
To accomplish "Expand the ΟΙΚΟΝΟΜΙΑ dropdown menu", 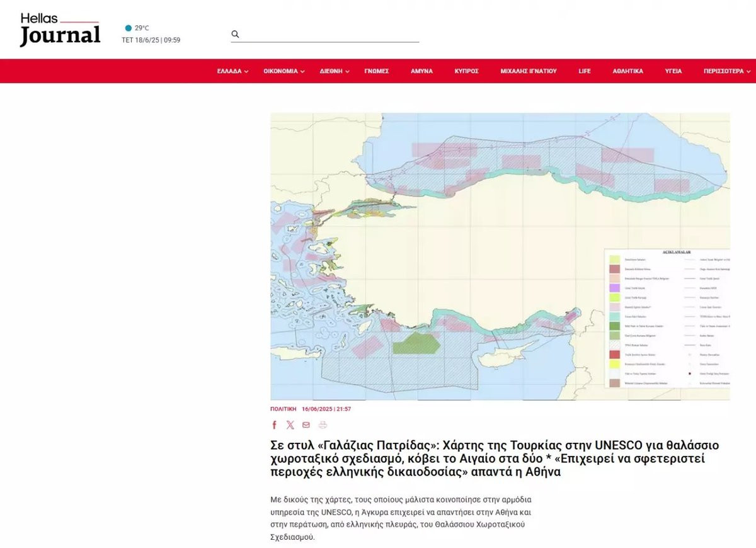I will (x=284, y=71).
